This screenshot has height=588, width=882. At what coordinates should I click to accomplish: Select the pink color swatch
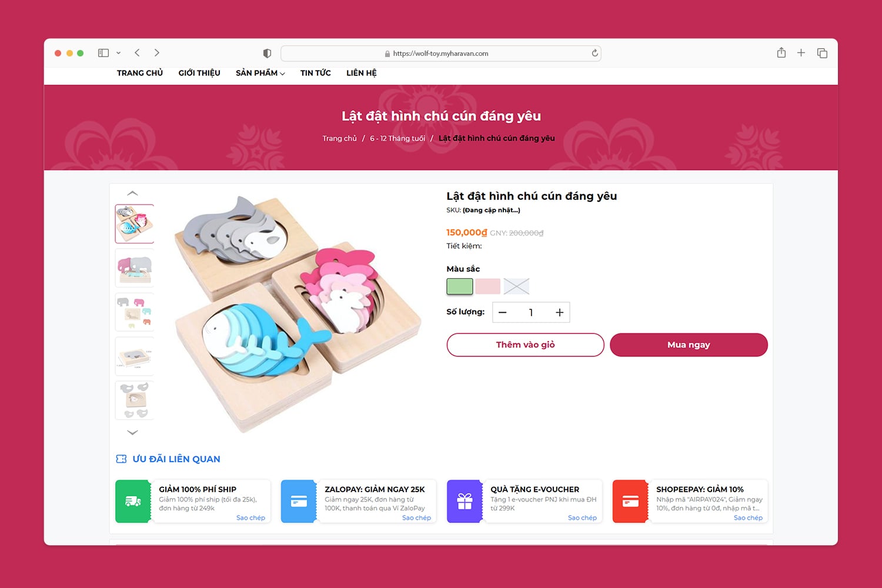point(488,286)
